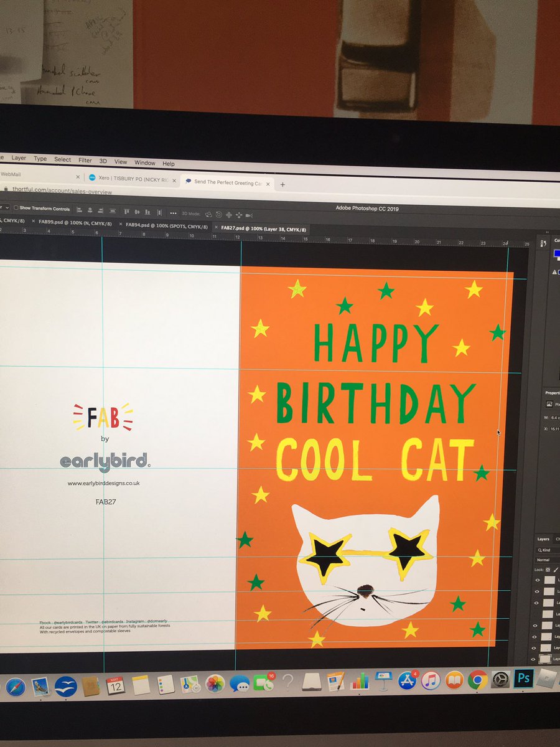This screenshot has width=560, height=747.
Task: Open FaceTime with the 16 badge
Action: 263,682
